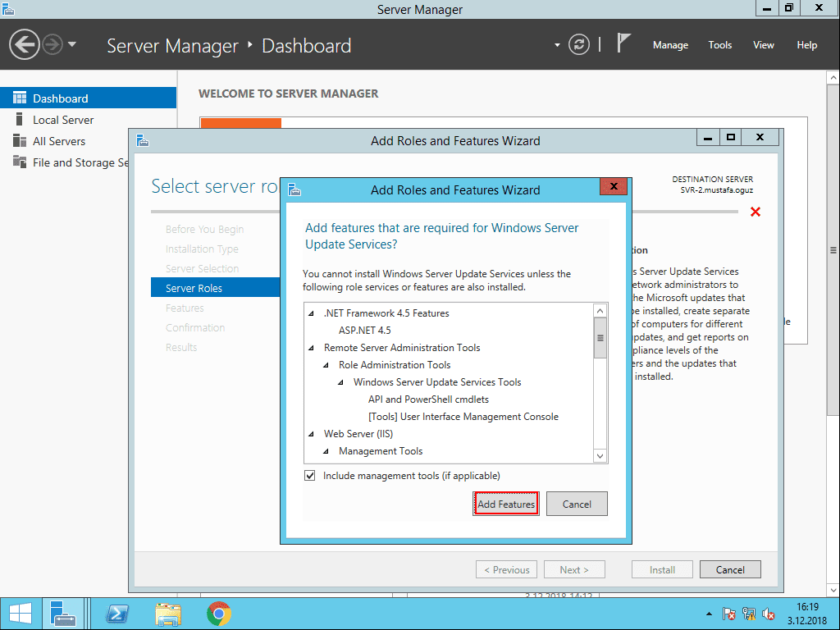
Task: Click Server Roles wizard step
Action: click(216, 288)
